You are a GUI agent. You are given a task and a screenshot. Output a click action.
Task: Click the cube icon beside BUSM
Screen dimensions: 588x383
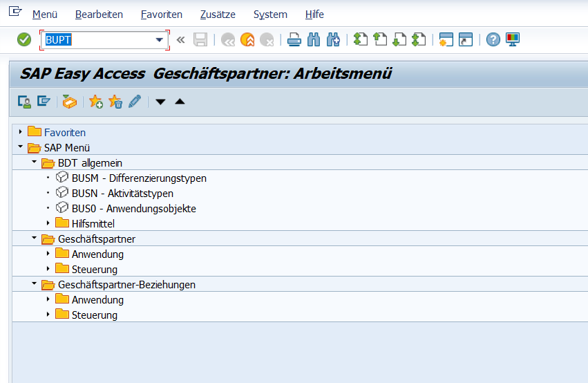pos(62,177)
